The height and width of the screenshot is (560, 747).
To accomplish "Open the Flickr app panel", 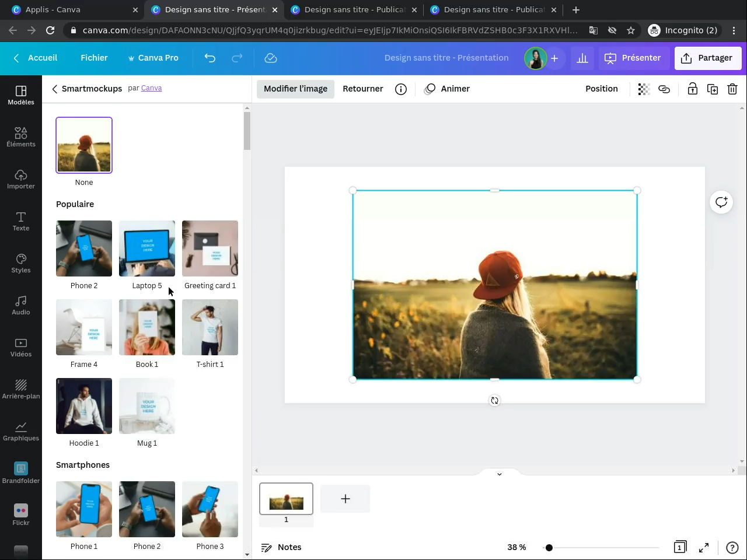I will 21,515.
